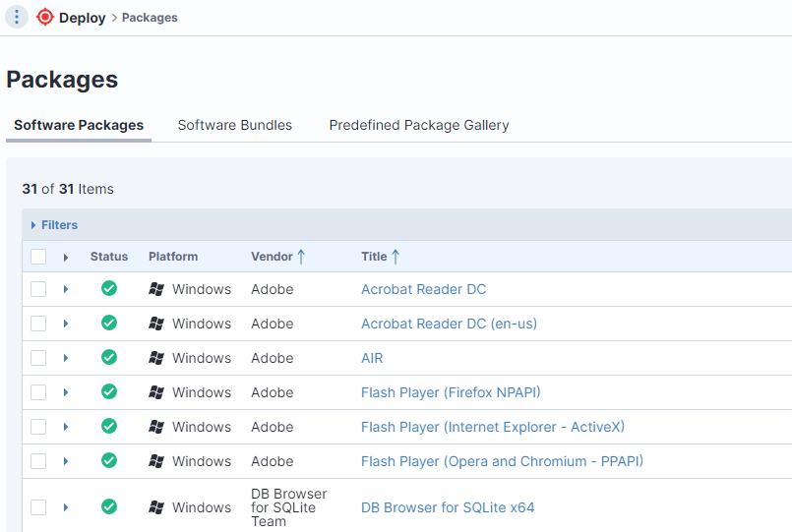Screen dimensions: 792x532
Task: Expand the Flash Player (Opera and Chromium - PPAPI) row
Action: click(66, 461)
